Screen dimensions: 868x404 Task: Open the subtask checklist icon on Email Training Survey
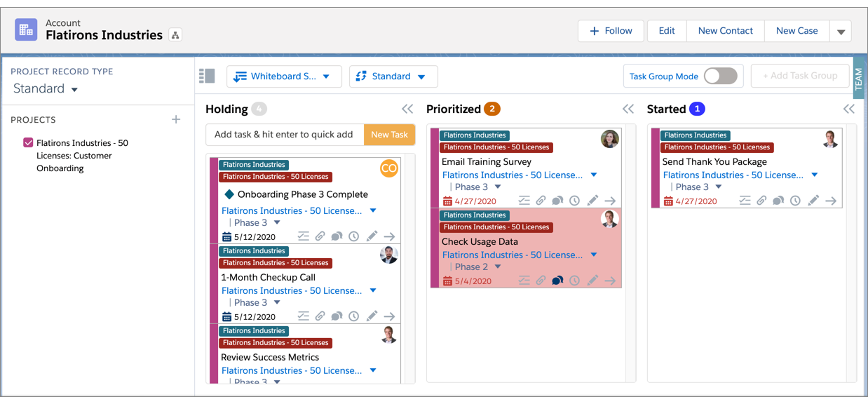click(524, 200)
